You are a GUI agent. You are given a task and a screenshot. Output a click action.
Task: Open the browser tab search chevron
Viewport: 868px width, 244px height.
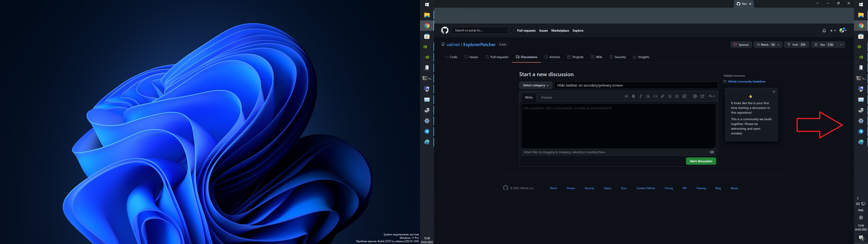coord(817,3)
